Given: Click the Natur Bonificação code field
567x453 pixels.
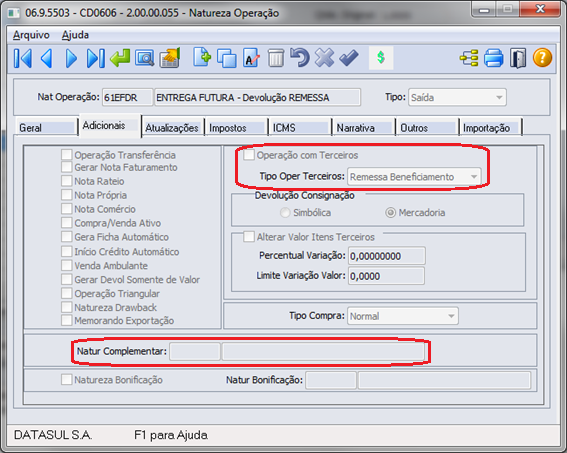Looking at the screenshot, I should pos(331,380).
